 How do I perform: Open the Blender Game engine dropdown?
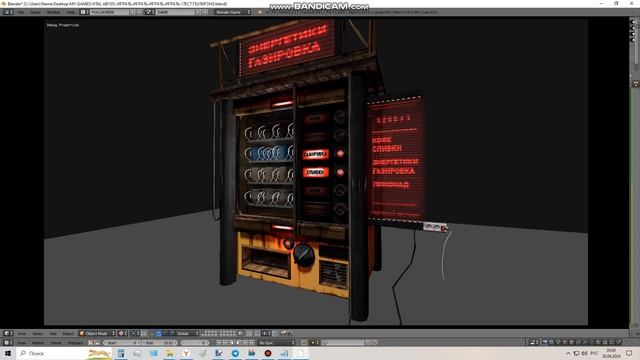point(233,12)
